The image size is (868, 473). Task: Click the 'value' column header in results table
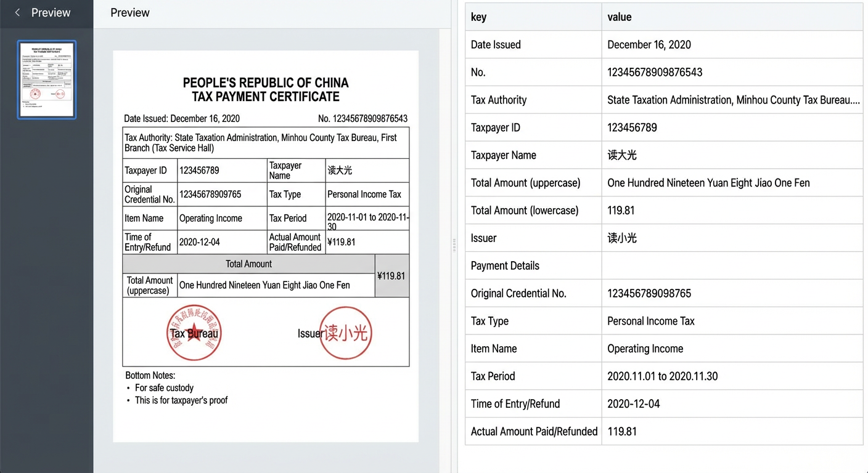click(x=732, y=17)
